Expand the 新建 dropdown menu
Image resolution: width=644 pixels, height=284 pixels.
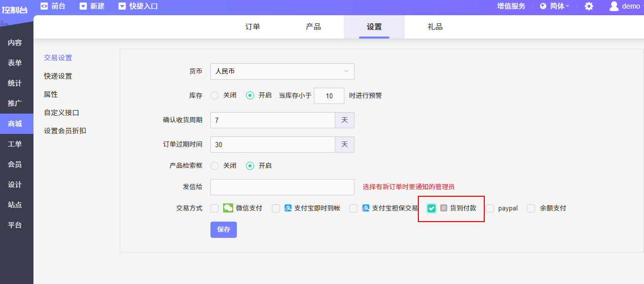(x=84, y=6)
